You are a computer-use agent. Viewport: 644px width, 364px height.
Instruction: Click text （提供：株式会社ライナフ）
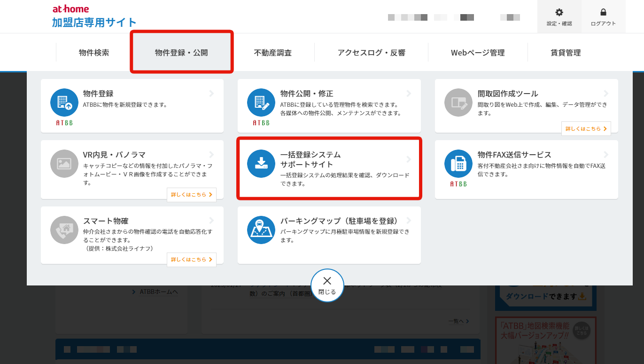(x=119, y=248)
